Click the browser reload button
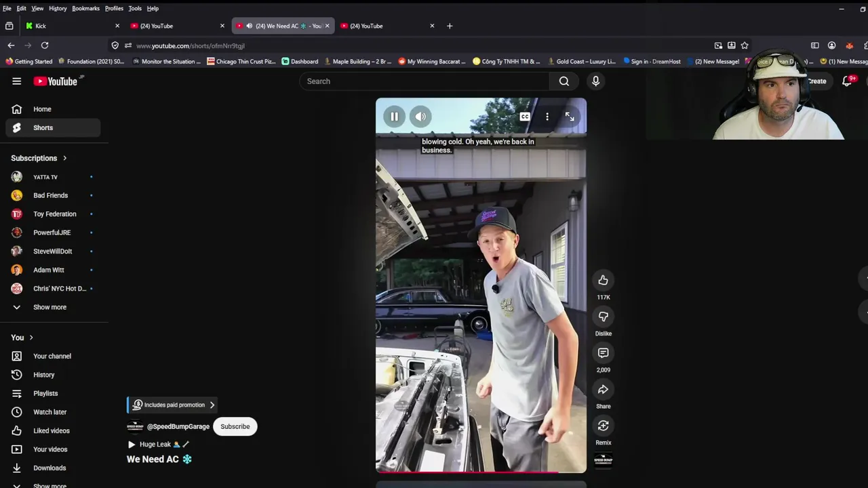Screen dimensions: 868x488 click(x=45, y=45)
